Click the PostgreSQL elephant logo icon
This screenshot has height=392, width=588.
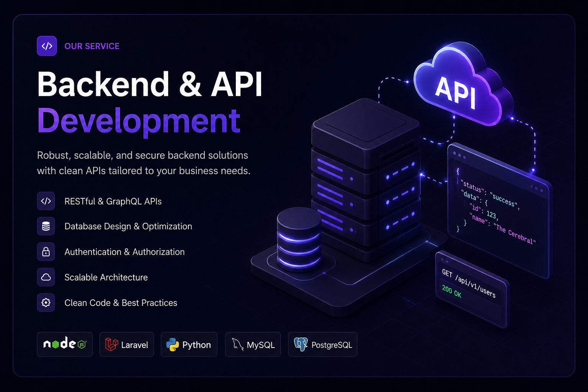301,345
